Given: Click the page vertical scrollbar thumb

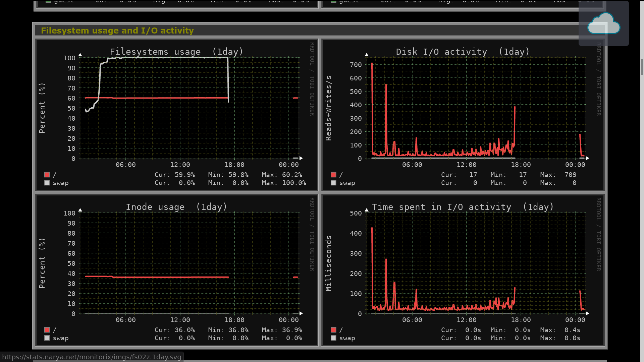Looking at the screenshot, I should point(642,67).
